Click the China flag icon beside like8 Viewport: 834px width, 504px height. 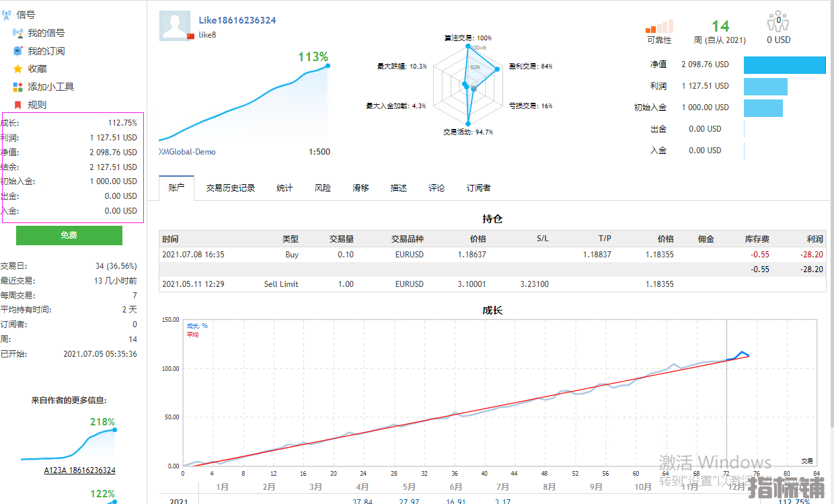(x=190, y=36)
